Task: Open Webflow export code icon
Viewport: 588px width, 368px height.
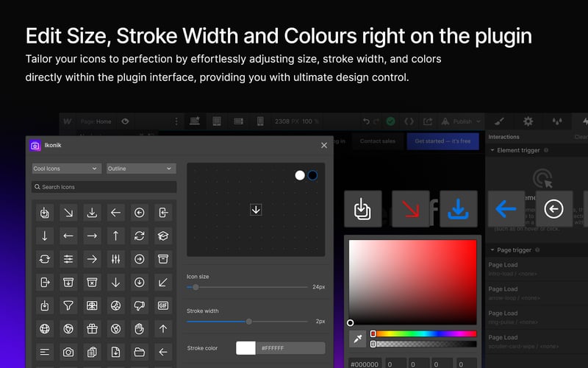Action: coord(409,121)
